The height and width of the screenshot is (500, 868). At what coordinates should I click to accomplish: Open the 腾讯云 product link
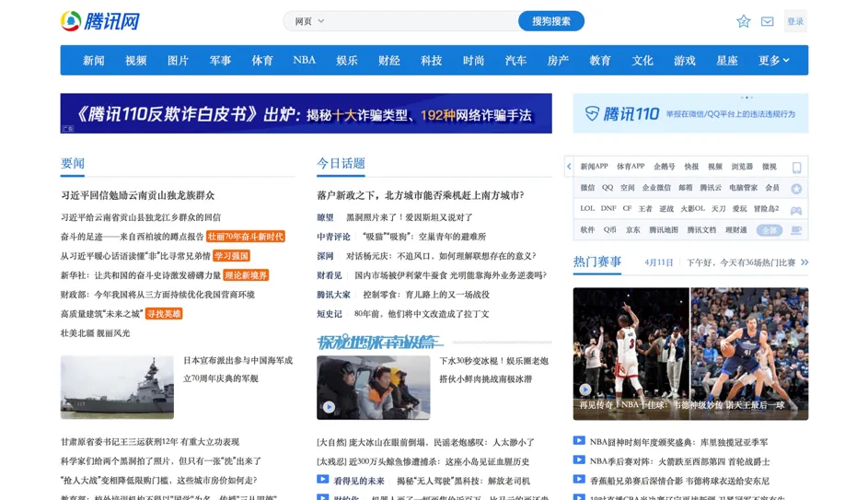(711, 188)
